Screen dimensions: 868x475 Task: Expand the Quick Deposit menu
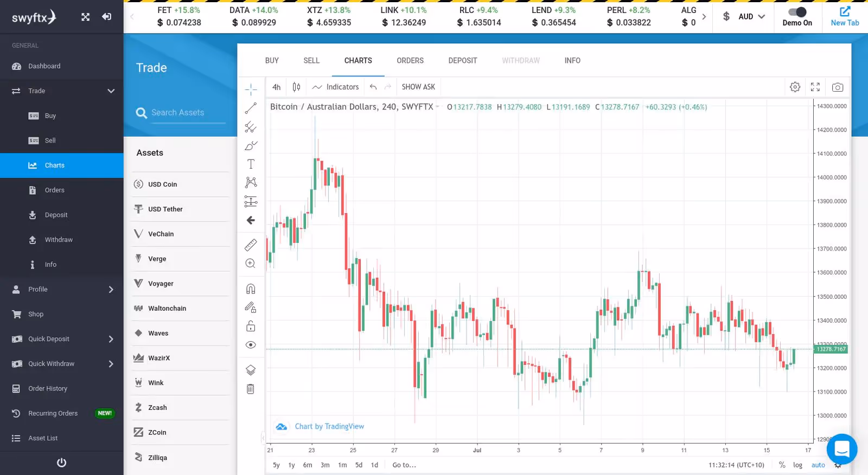tap(111, 339)
